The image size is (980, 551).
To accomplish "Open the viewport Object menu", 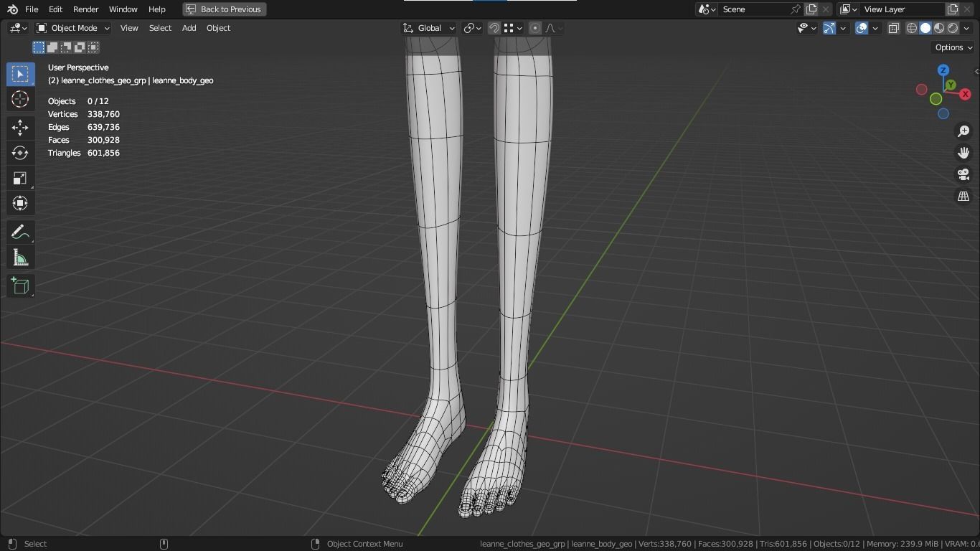I will 218,28.
